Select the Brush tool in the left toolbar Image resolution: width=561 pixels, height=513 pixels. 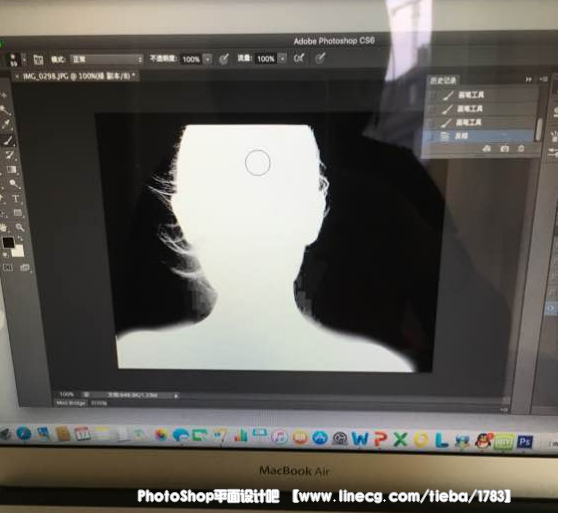[x=8, y=140]
